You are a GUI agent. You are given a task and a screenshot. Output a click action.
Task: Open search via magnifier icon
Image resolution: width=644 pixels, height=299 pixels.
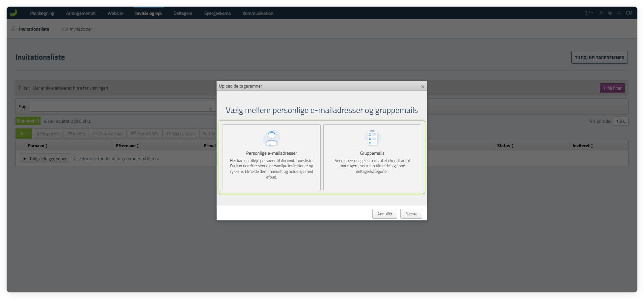pyautogui.click(x=619, y=13)
